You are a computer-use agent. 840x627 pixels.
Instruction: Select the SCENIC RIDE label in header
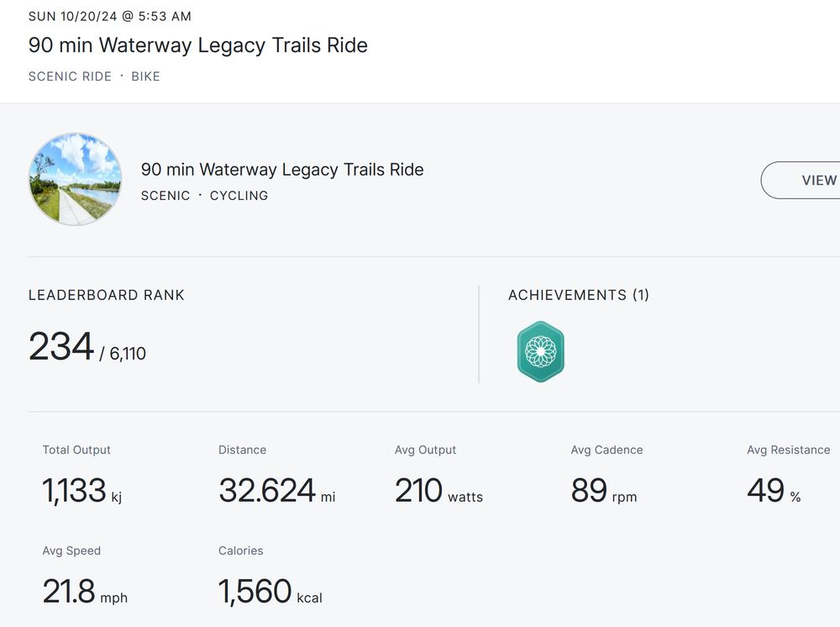click(70, 76)
